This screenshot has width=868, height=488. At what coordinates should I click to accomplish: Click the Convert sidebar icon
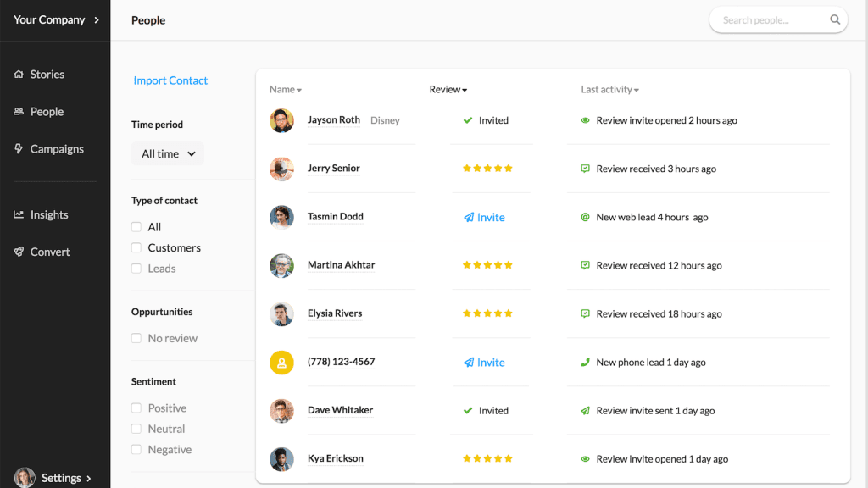click(19, 252)
